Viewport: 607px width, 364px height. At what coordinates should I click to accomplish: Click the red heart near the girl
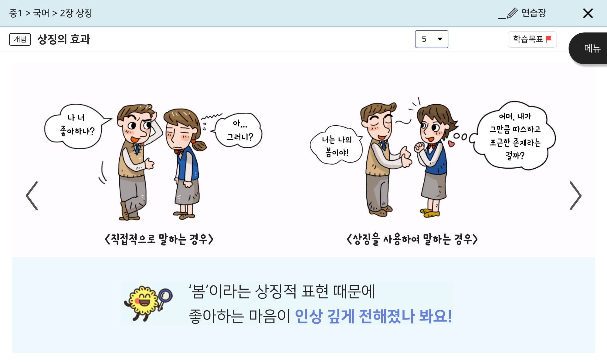click(x=451, y=143)
